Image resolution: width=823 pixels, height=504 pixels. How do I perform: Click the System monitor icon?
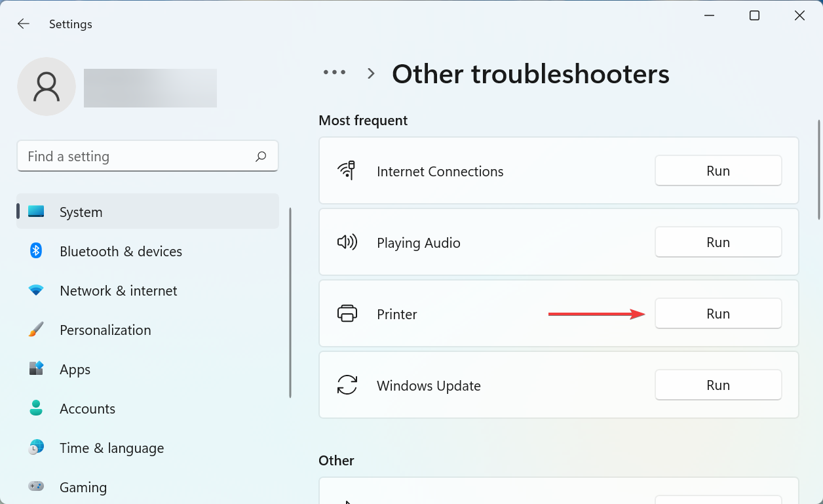[36, 212]
